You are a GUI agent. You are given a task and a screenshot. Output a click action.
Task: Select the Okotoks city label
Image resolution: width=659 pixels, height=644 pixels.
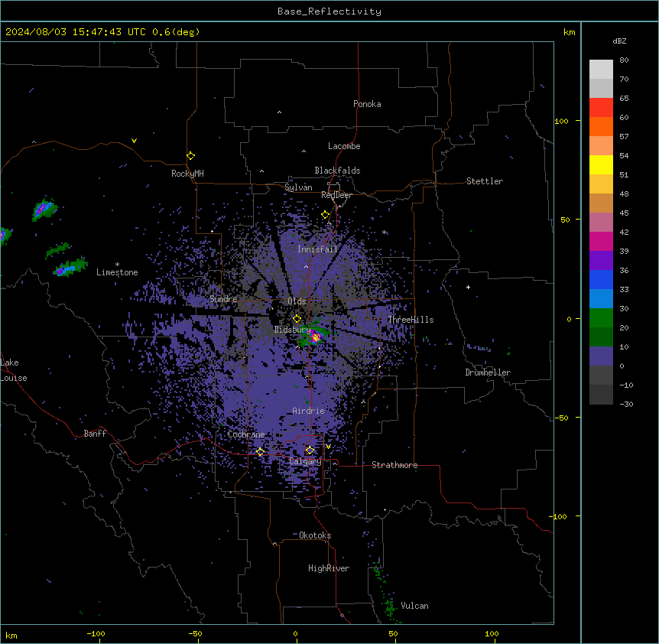[315, 535]
